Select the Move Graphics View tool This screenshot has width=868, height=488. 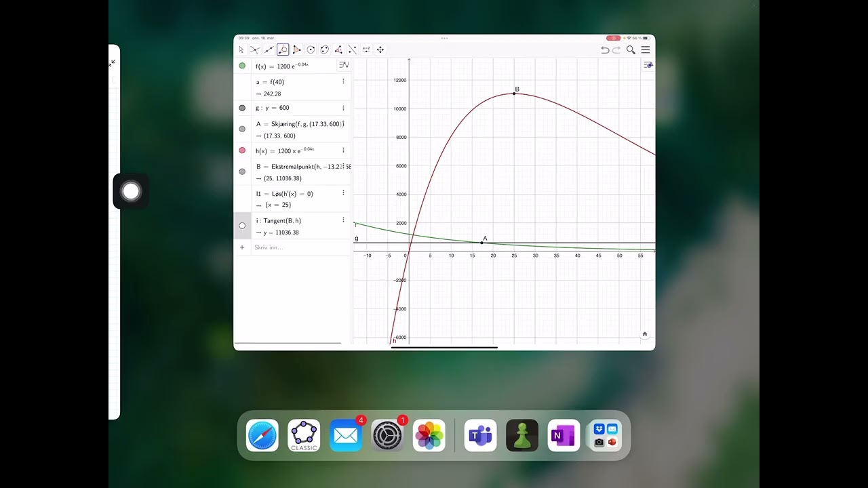(x=380, y=49)
